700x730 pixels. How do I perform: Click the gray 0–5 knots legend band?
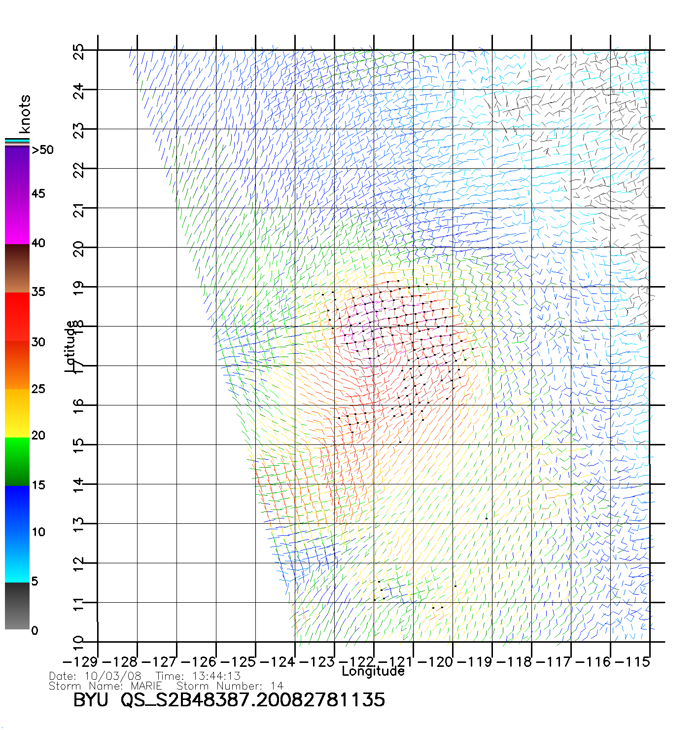pyautogui.click(x=17, y=606)
